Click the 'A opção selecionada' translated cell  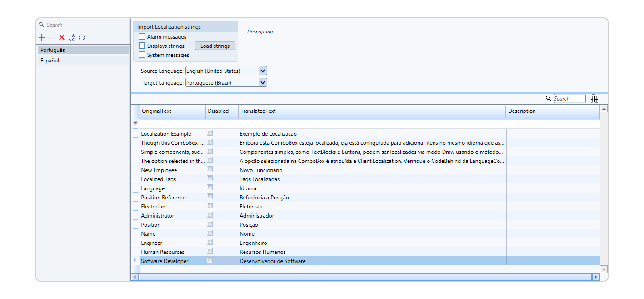tap(372, 161)
